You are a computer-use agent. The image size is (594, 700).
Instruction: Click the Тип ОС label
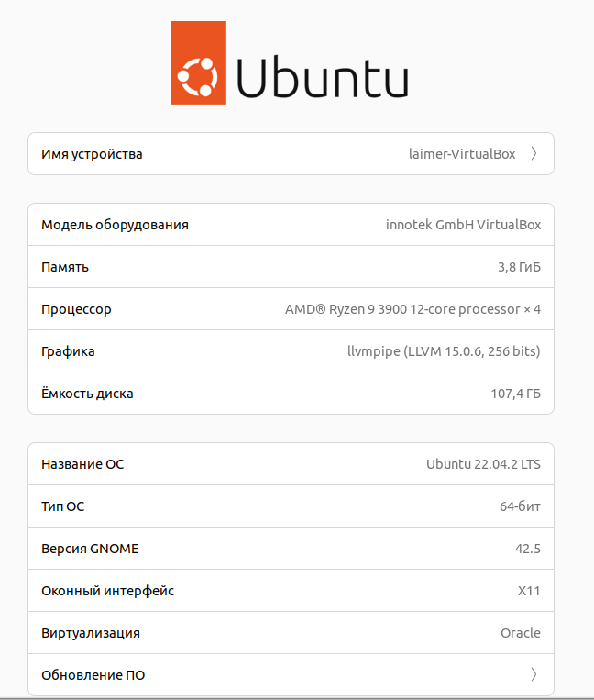pyautogui.click(x=63, y=506)
